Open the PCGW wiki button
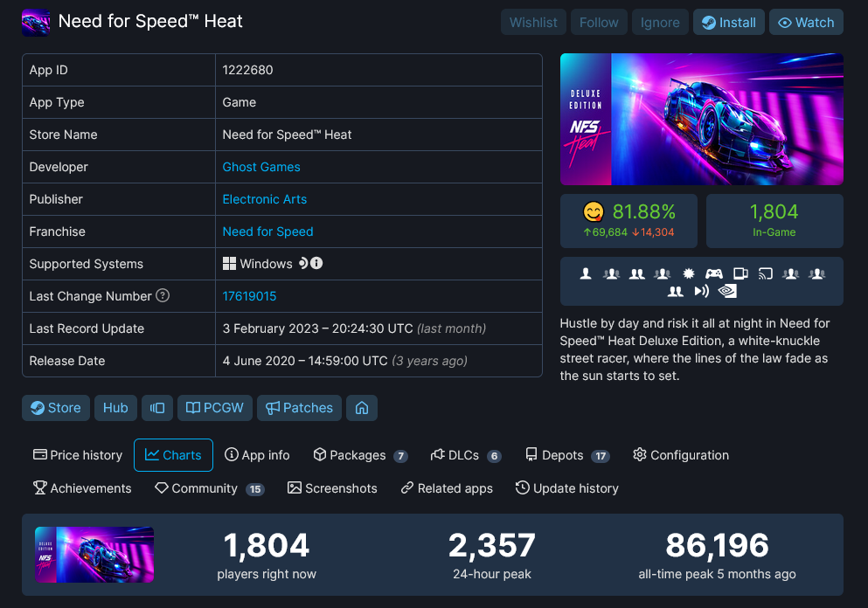Screen dimensions: 868x608 point(215,408)
